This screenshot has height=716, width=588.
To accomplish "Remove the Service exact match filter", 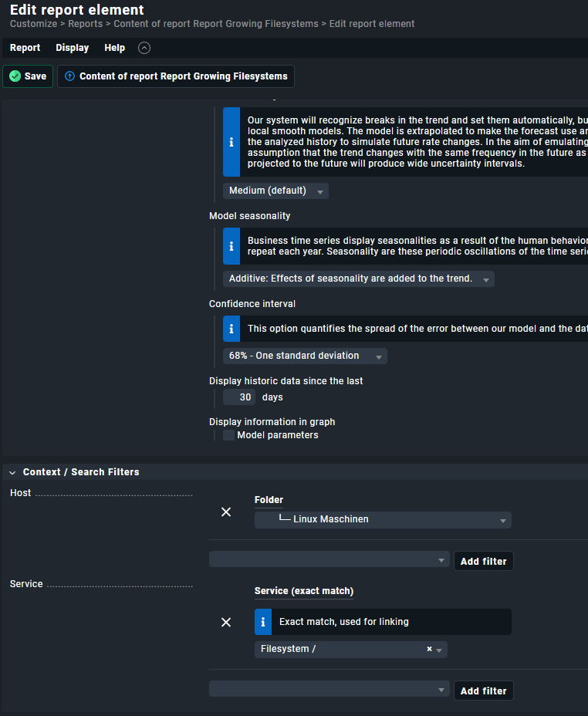I will 226,622.
